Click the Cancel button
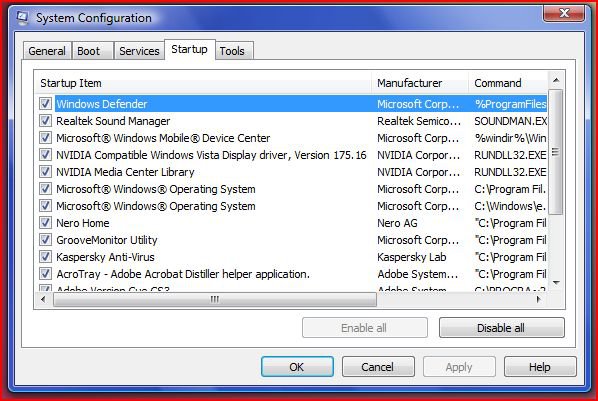 [x=378, y=367]
